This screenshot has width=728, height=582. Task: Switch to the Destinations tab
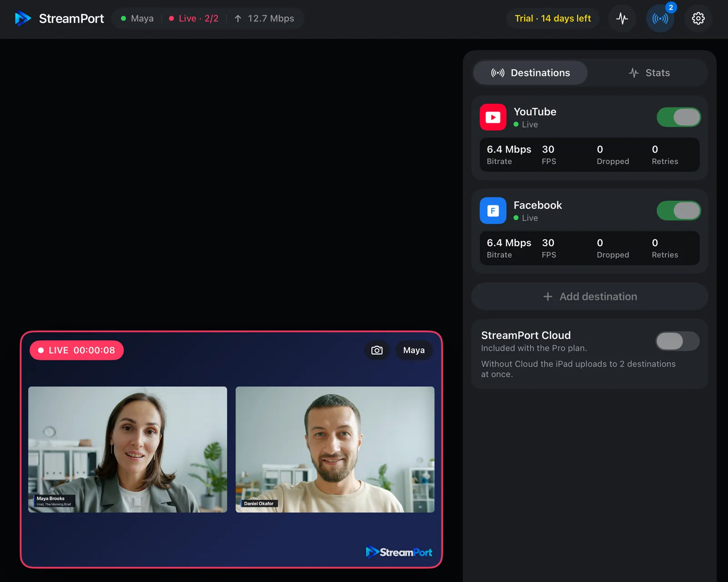[x=531, y=73]
